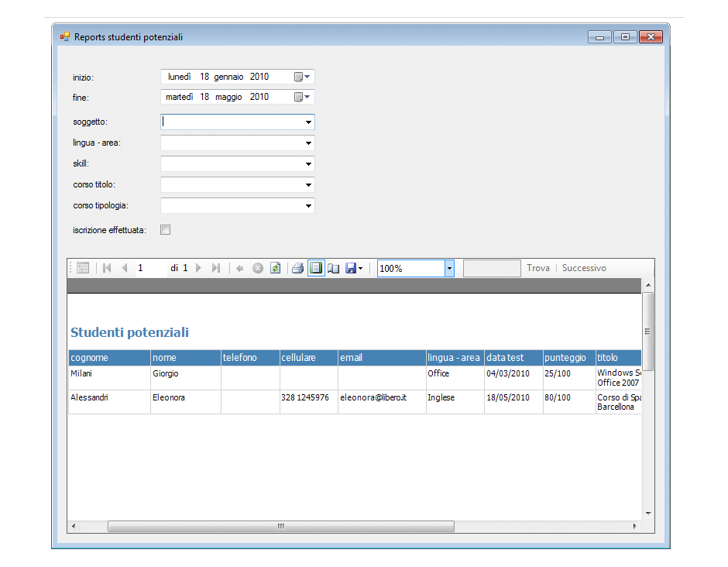Click the 18/05/2010 date cell
The image size is (728, 567).
point(513,402)
